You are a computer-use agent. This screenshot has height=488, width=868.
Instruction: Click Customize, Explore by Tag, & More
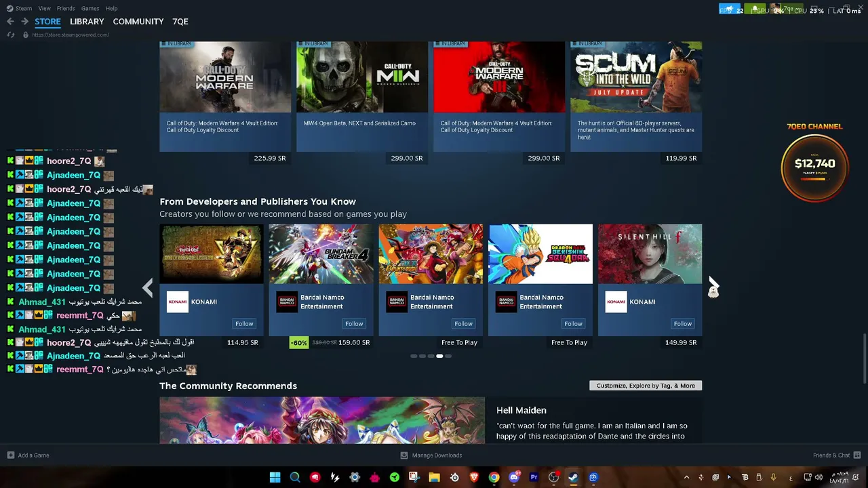(646, 386)
